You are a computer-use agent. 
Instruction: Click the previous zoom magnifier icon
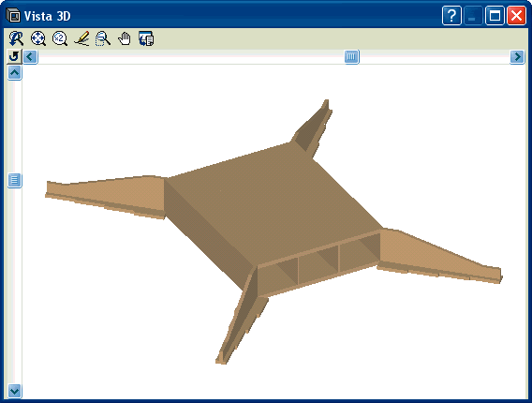pyautogui.click(x=16, y=38)
